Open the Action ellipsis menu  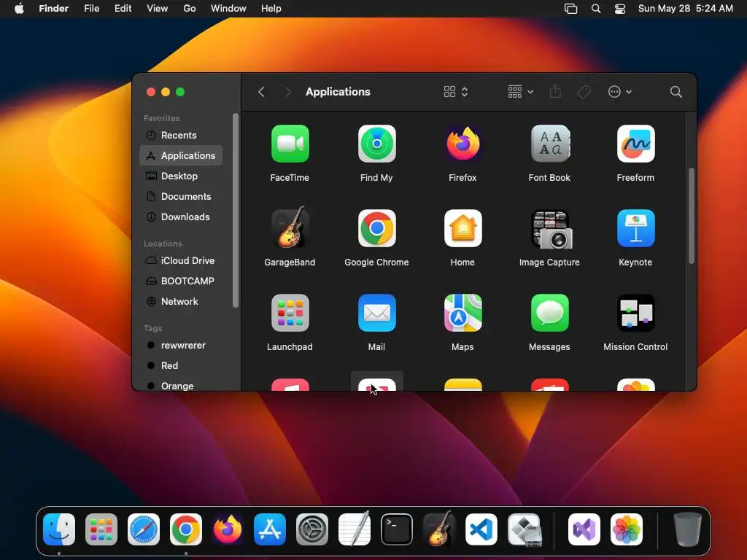pyautogui.click(x=620, y=92)
